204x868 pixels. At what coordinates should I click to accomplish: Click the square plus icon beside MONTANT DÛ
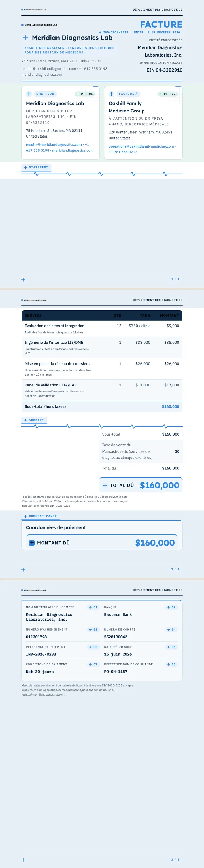pyautogui.click(x=32, y=543)
